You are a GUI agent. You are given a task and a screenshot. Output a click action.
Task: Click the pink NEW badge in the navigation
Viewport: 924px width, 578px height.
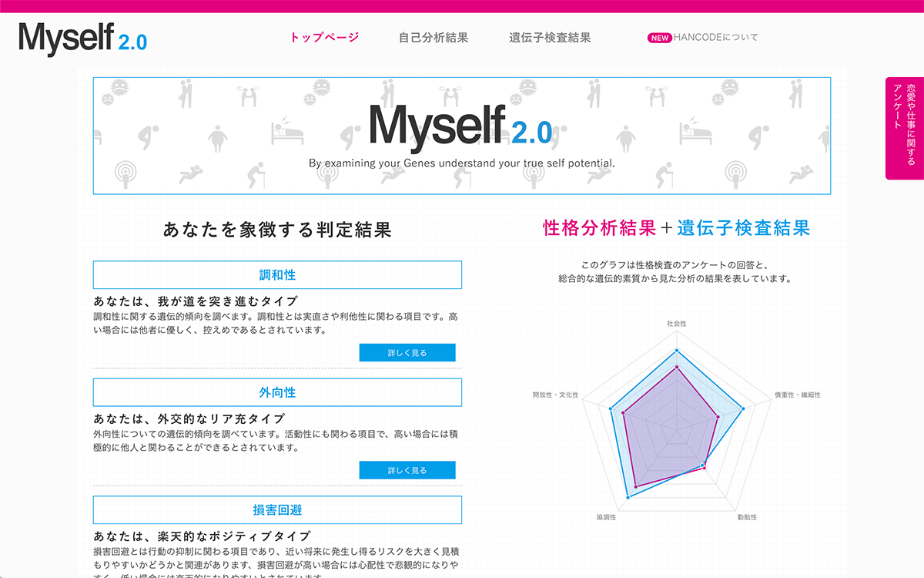tap(660, 38)
